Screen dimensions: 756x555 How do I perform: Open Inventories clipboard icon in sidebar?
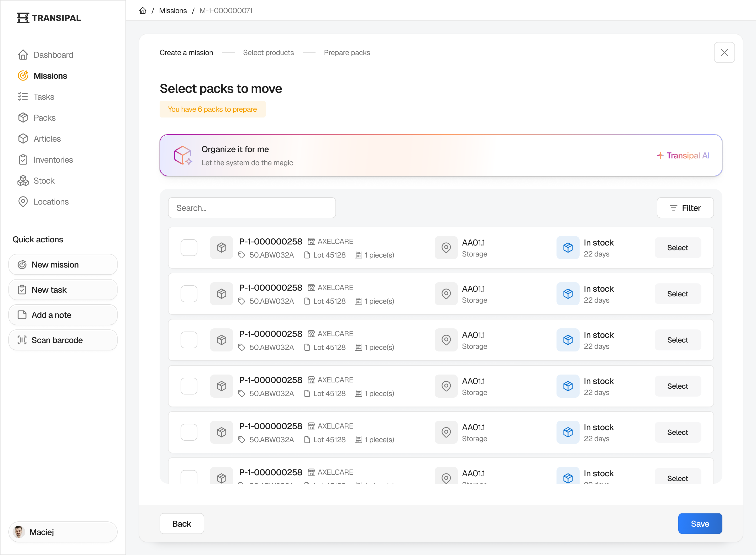[23, 159]
